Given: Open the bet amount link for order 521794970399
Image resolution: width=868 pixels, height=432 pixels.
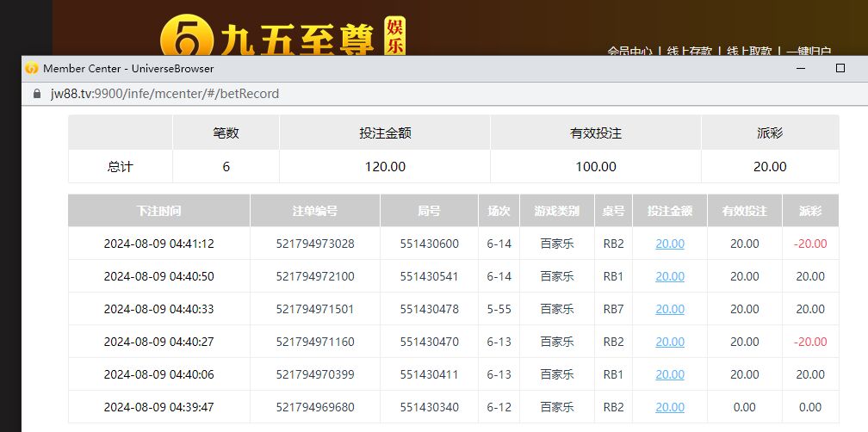Looking at the screenshot, I should click(x=670, y=374).
